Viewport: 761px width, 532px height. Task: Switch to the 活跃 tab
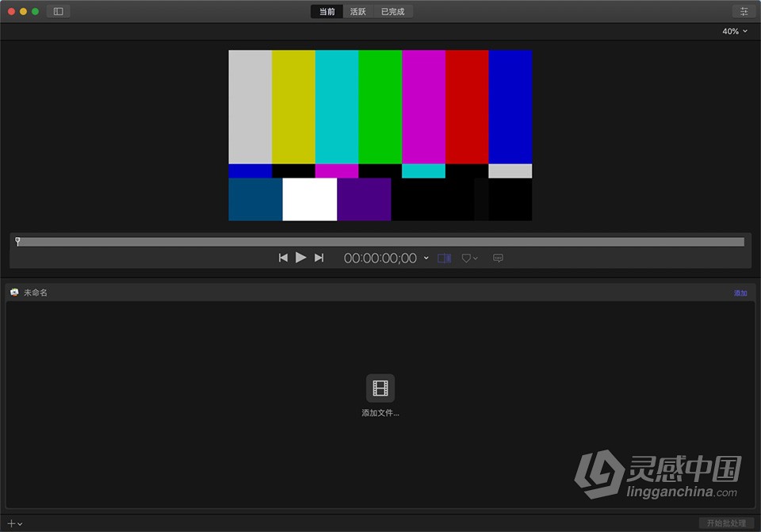[358, 12]
